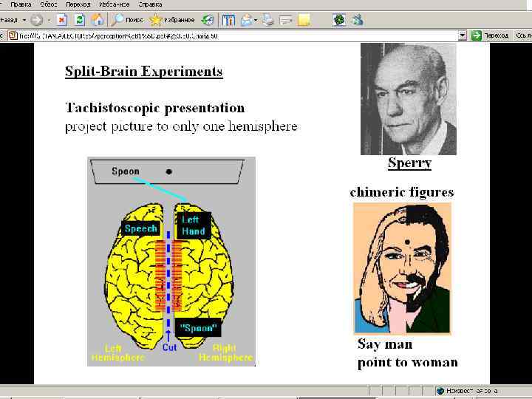The height and width of the screenshot is (399, 532).
Task: Click the quoted "Spoon" black label
Action: 198,328
